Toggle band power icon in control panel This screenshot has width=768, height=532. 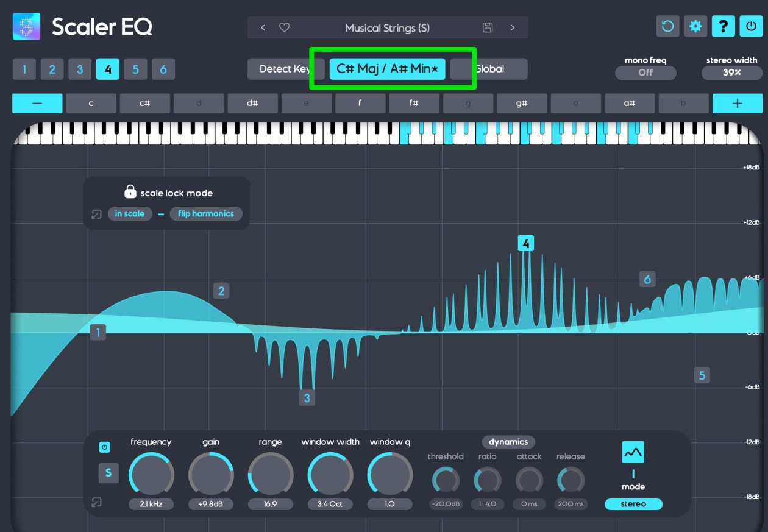(105, 447)
